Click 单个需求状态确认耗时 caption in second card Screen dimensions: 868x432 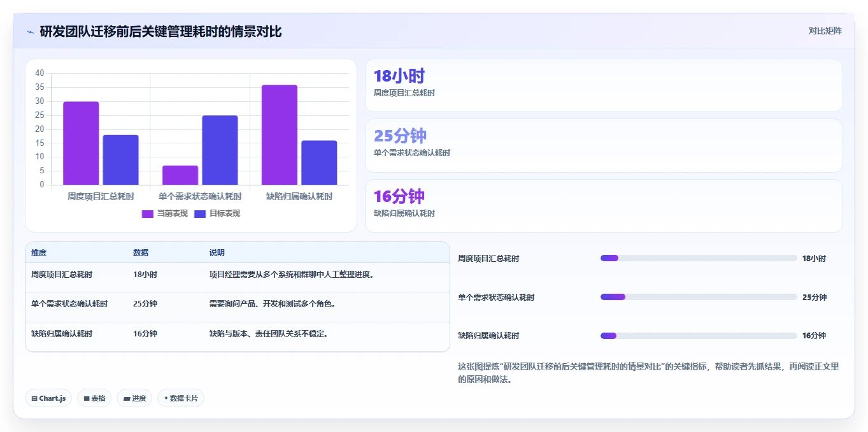point(412,153)
